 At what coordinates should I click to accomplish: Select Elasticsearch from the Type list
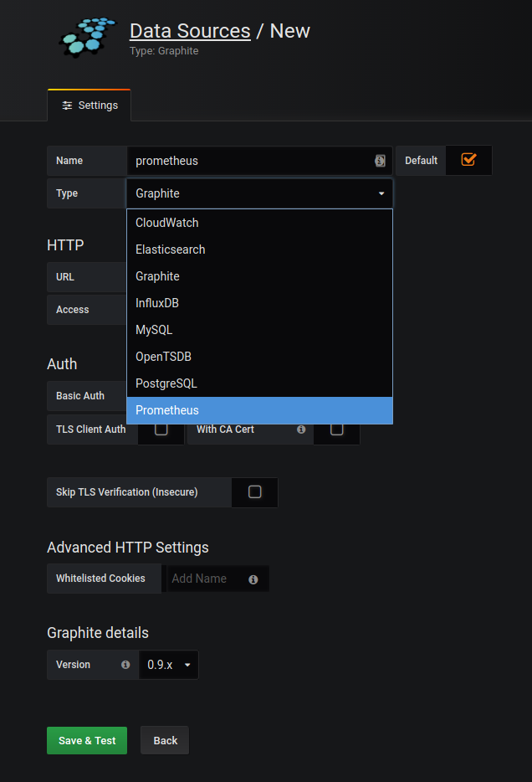[259, 250]
